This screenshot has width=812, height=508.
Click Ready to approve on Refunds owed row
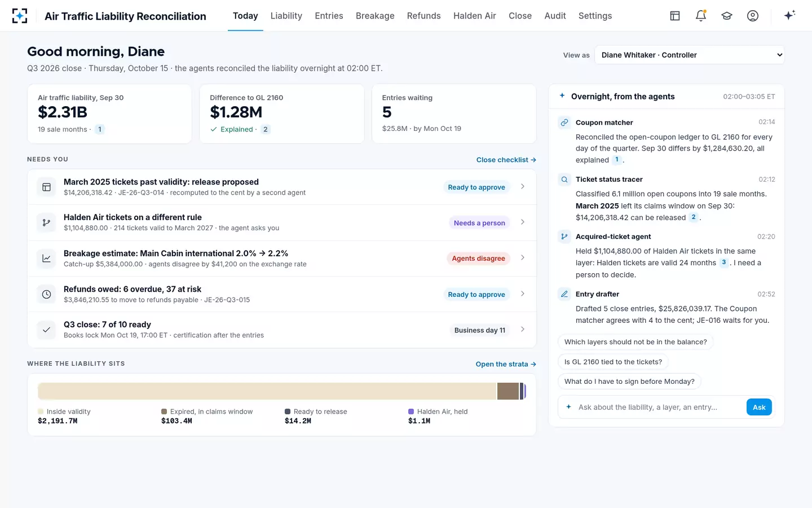click(476, 294)
